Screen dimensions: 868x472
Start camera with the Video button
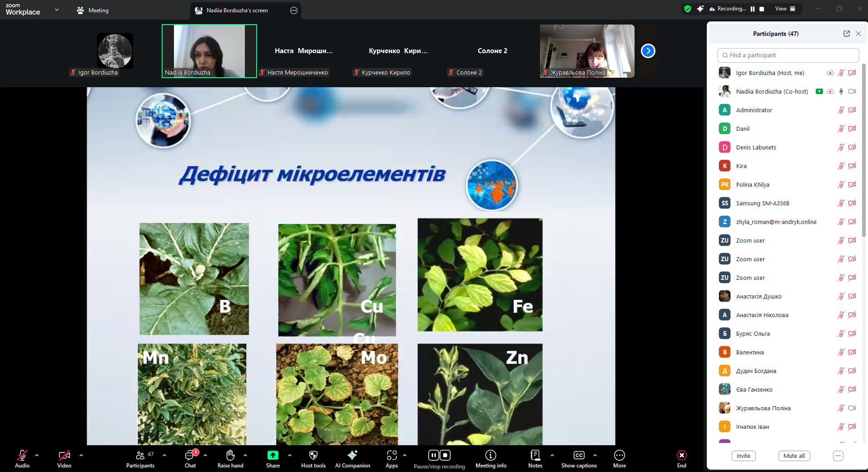click(64, 458)
